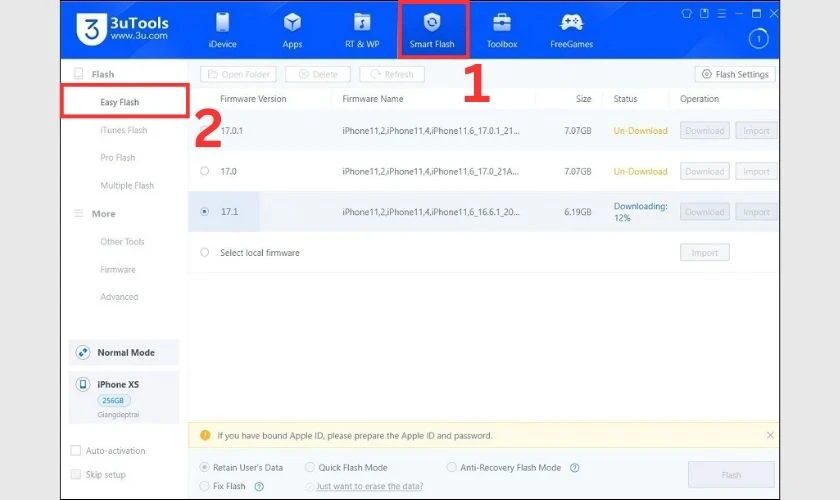Open Pro Flash in the sidebar
Image resolution: width=840 pixels, height=500 pixels.
pos(117,158)
